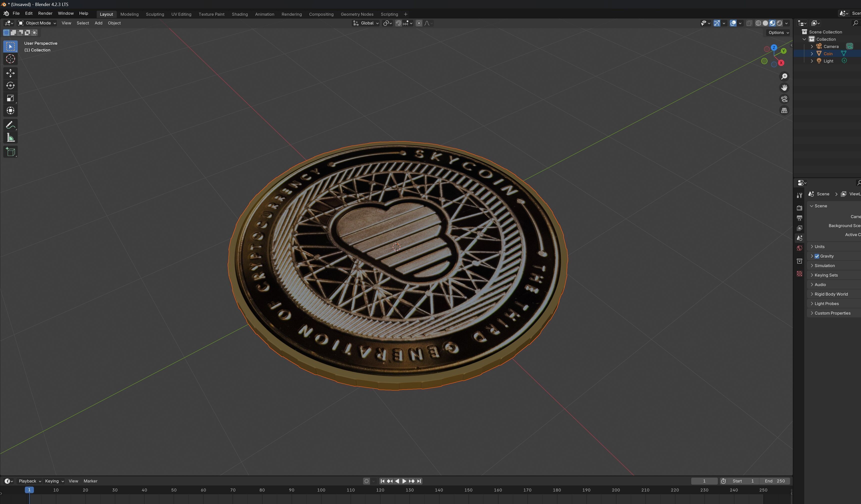Viewport: 861px width, 504px height.
Task: Select the Measure tool
Action: click(x=10, y=138)
